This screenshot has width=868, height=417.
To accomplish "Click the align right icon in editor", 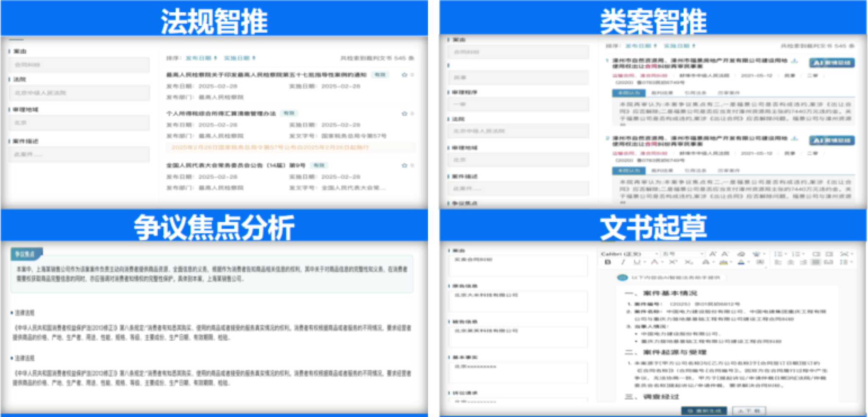I will point(803,262).
